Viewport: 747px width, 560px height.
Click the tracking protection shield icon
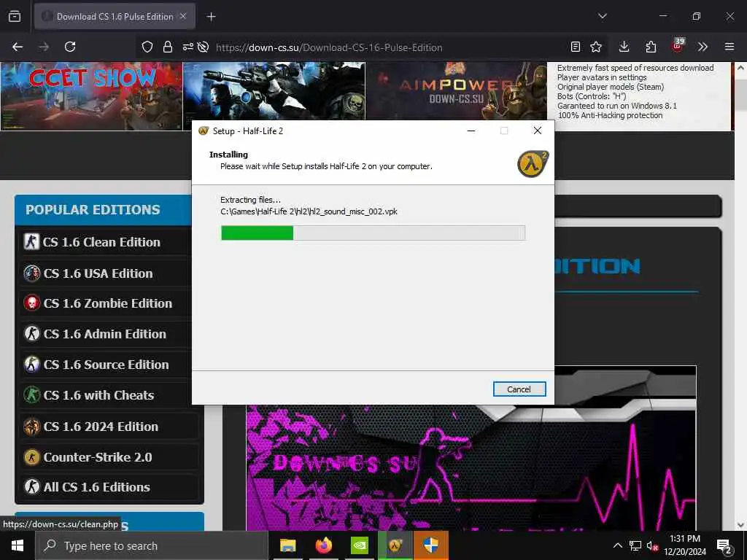coord(147,47)
